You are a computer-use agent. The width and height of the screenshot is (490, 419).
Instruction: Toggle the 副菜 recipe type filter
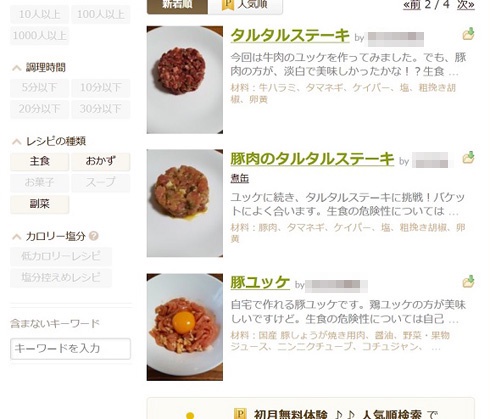coord(40,204)
